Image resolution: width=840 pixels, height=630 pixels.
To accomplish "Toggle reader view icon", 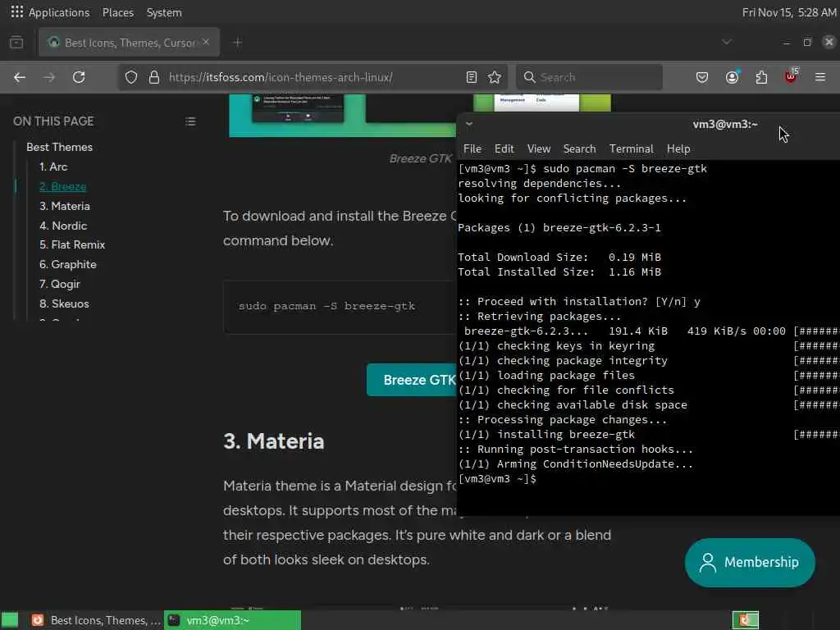I will click(x=472, y=77).
